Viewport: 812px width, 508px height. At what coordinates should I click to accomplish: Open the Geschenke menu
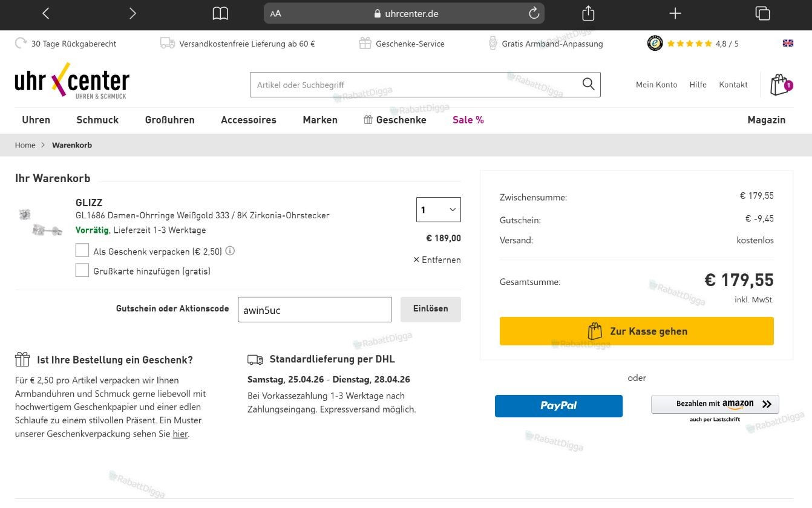coord(395,120)
